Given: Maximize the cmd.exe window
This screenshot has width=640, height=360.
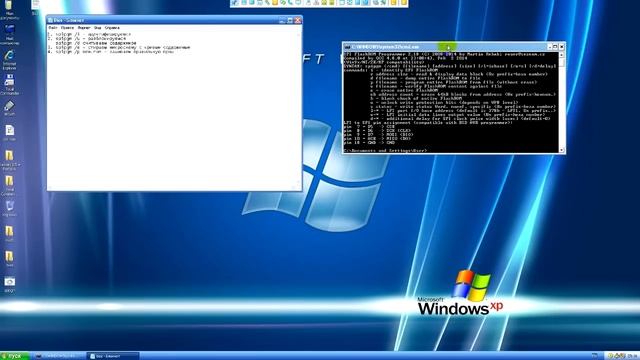Looking at the screenshot, I should 555,47.
